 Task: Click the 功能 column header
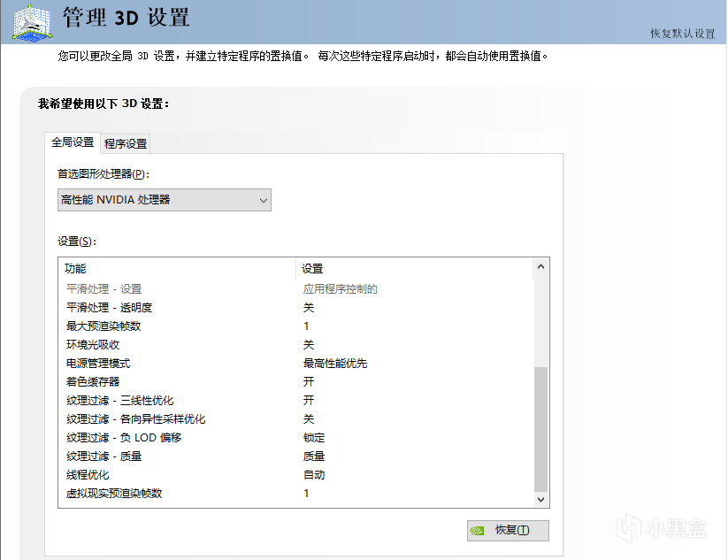tap(177, 268)
